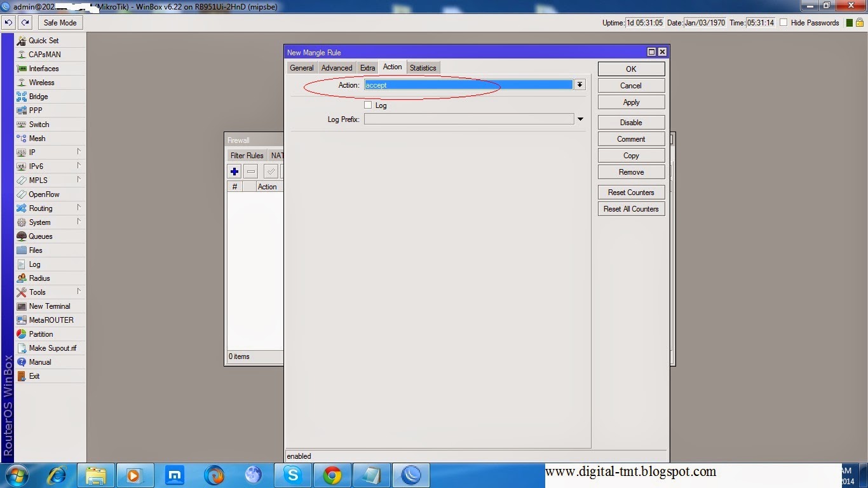The height and width of the screenshot is (488, 868).
Task: Click the Apply button
Action: [x=631, y=102]
